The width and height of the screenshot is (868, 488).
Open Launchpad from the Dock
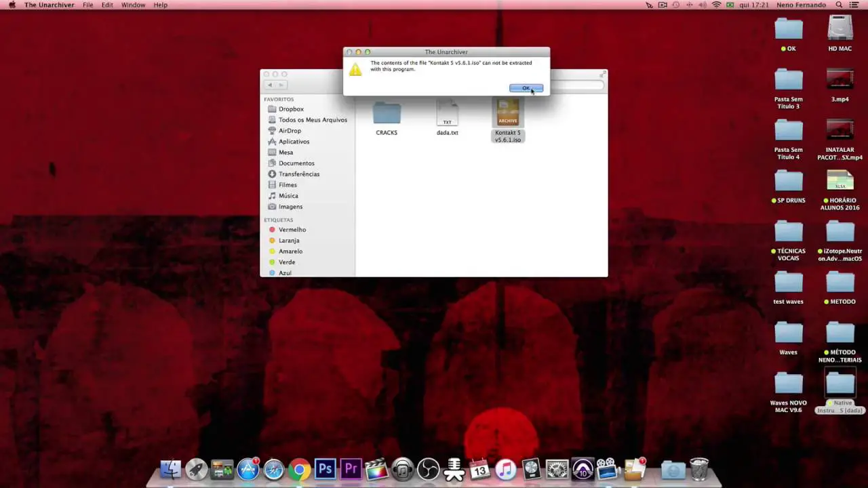196,469
